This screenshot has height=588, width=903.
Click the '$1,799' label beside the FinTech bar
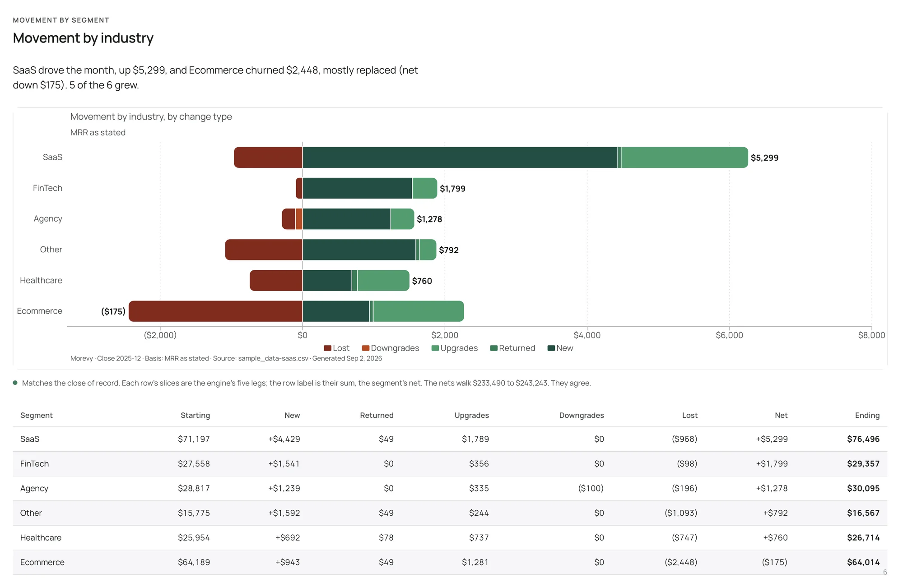click(452, 189)
